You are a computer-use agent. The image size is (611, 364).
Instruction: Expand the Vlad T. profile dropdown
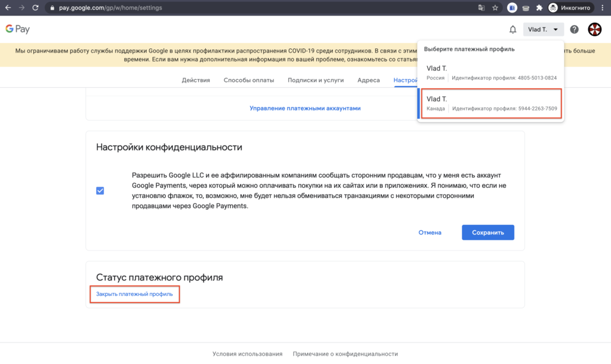(543, 29)
